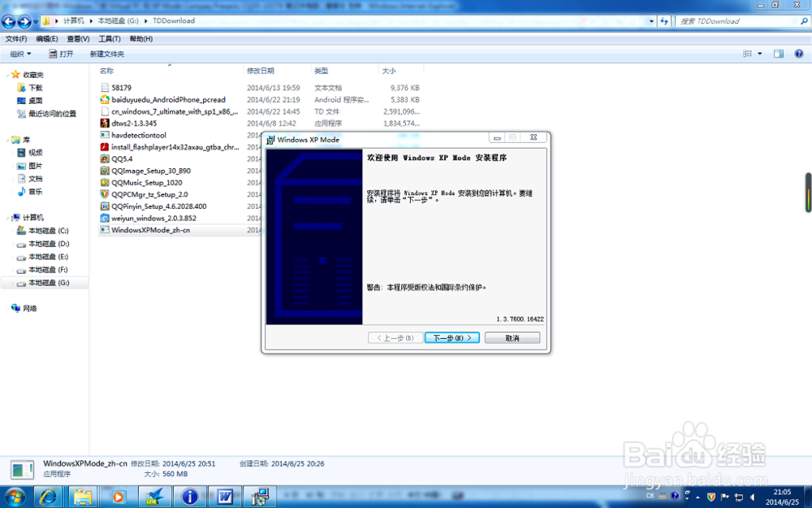Select 本地磁盘 (C:) in the tree

[x=49, y=231]
